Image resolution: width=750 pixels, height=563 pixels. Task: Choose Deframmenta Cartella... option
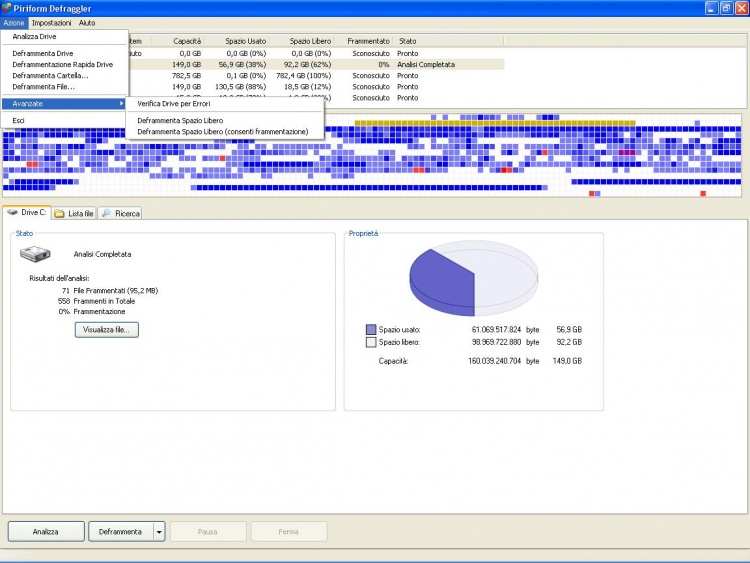65,76
